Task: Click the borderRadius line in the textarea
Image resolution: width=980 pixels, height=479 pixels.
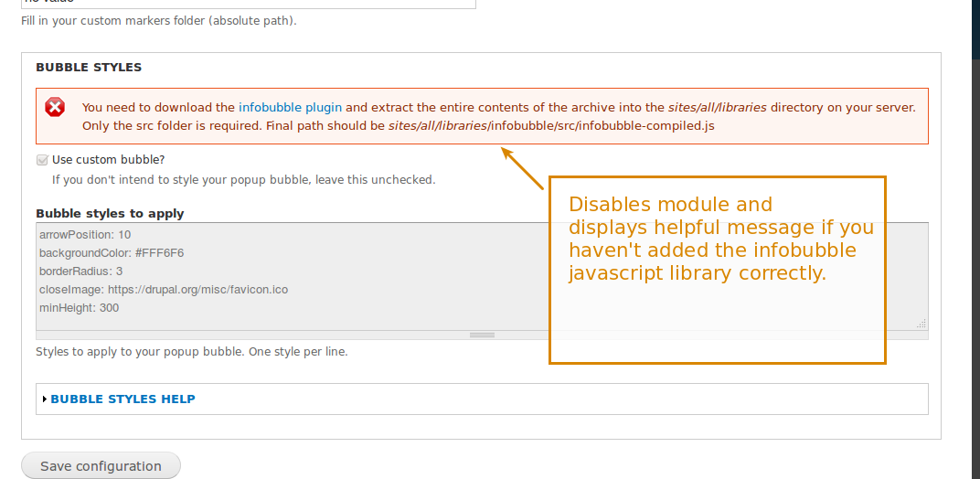Action: point(80,271)
